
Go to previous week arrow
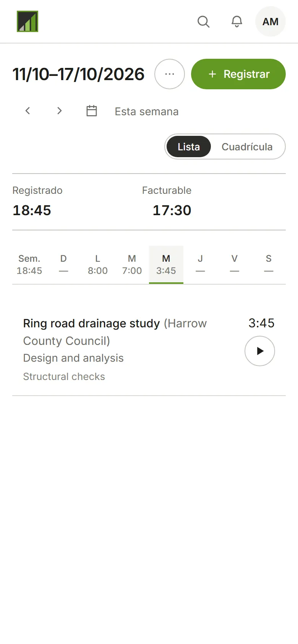[x=28, y=111]
